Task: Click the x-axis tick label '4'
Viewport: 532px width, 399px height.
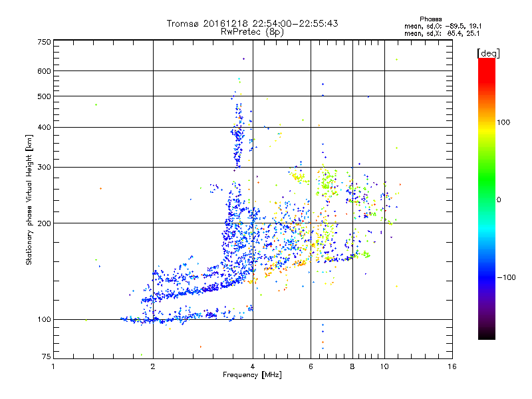Action: (x=253, y=366)
